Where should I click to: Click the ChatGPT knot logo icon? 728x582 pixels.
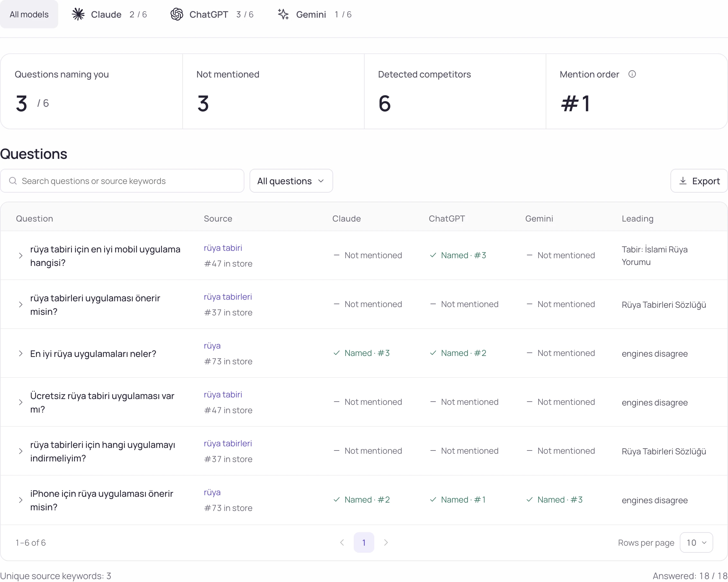pos(177,14)
